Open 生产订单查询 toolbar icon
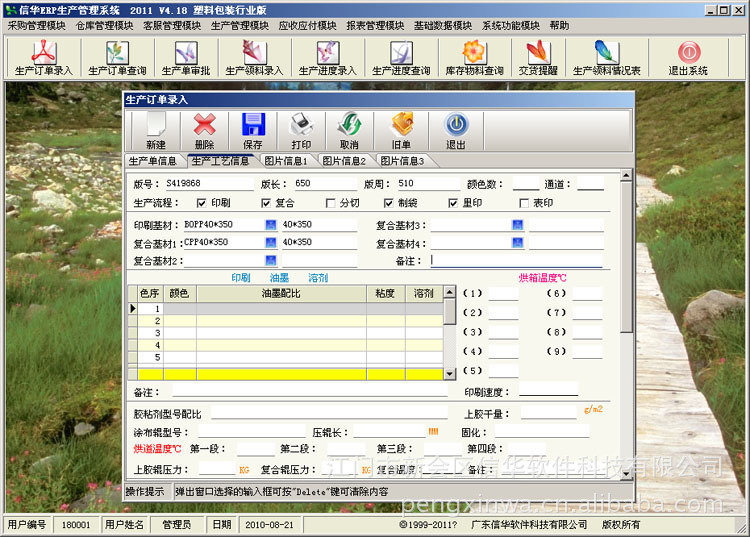 117,58
